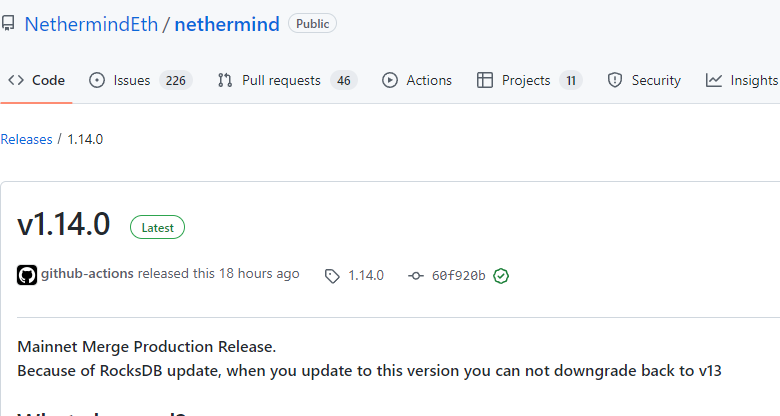Click the Public visibility badge
The image size is (780, 416).
(312, 24)
